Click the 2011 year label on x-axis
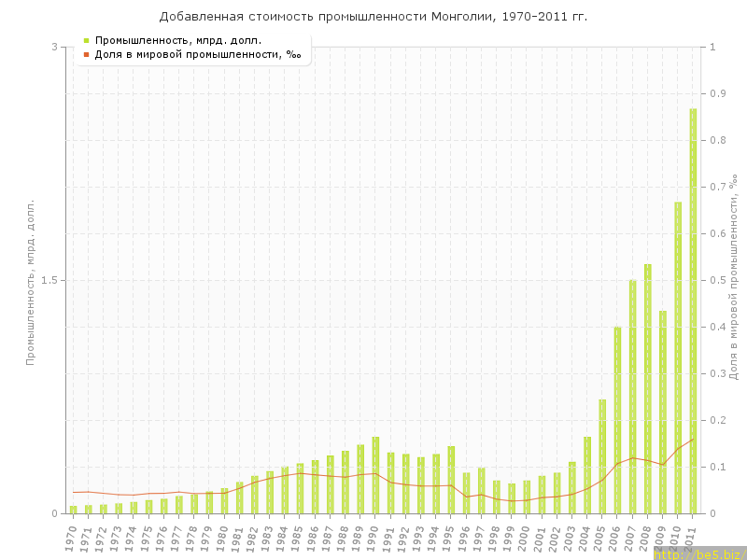 pyautogui.click(x=692, y=539)
